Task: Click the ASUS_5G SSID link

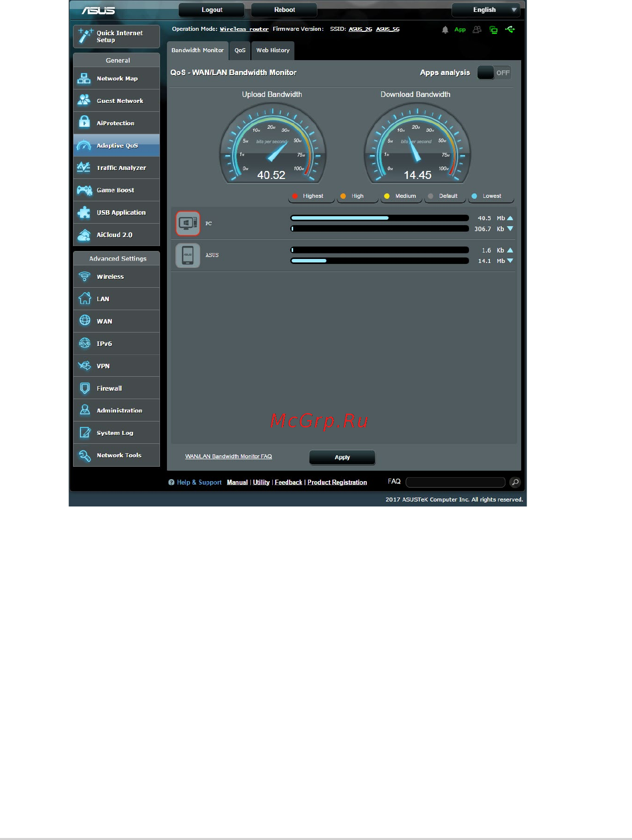Action: [x=388, y=29]
